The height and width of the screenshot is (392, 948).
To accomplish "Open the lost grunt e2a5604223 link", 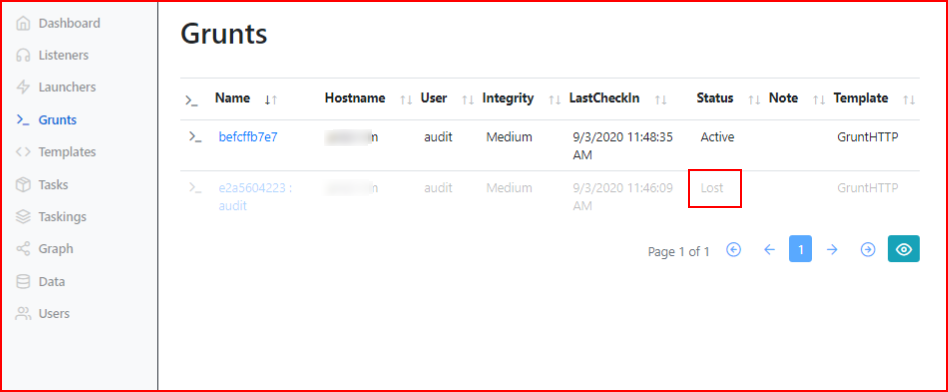I will (255, 197).
